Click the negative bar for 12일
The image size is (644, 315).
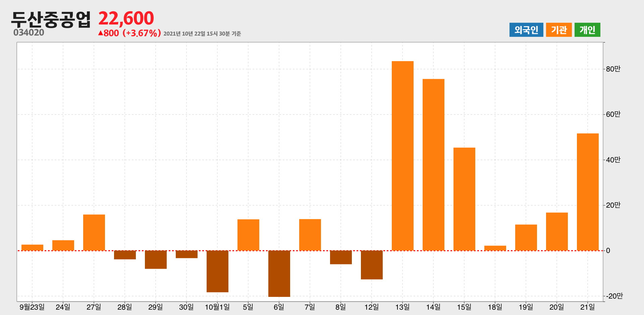click(x=372, y=265)
